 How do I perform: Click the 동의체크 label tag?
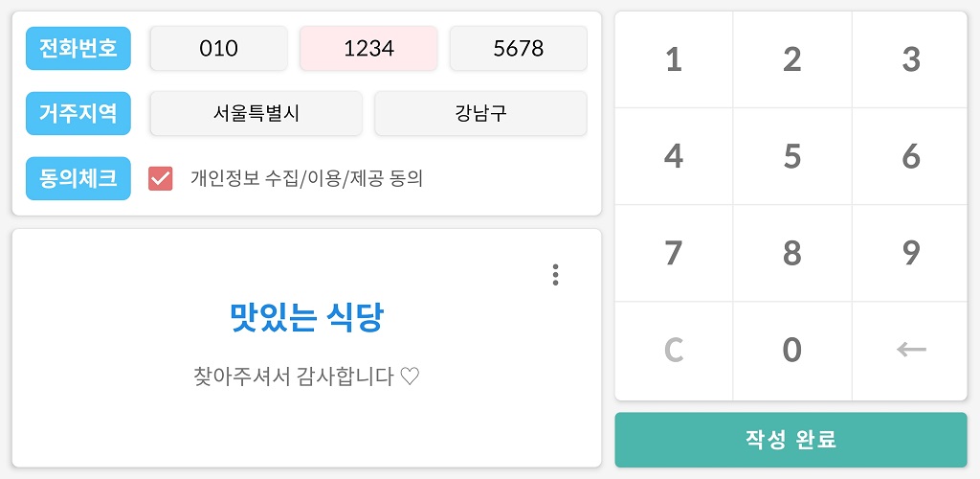click(x=78, y=178)
